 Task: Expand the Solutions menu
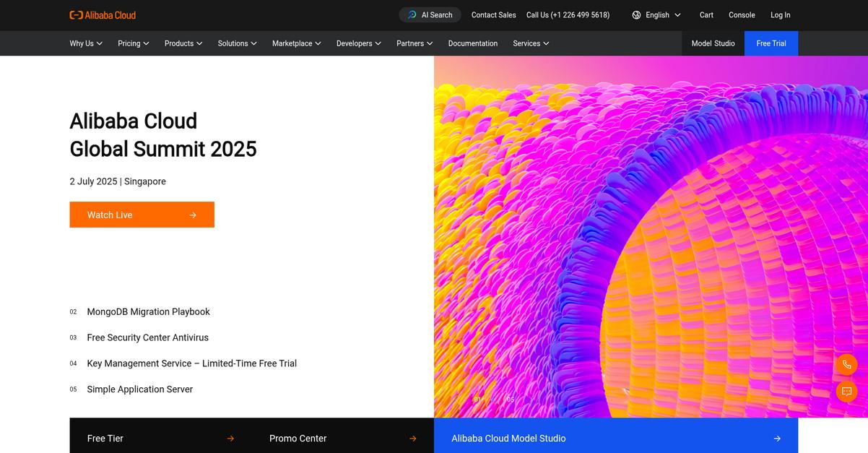(238, 43)
